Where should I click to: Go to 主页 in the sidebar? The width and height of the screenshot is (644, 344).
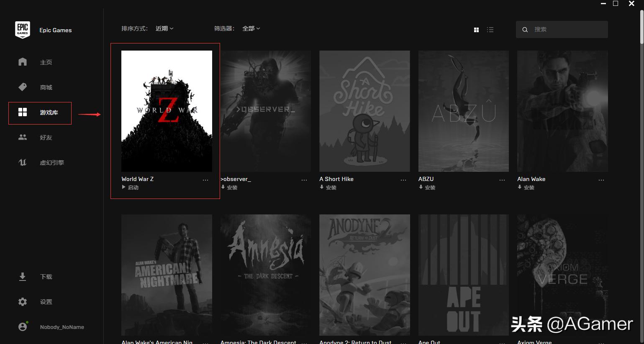click(x=46, y=62)
